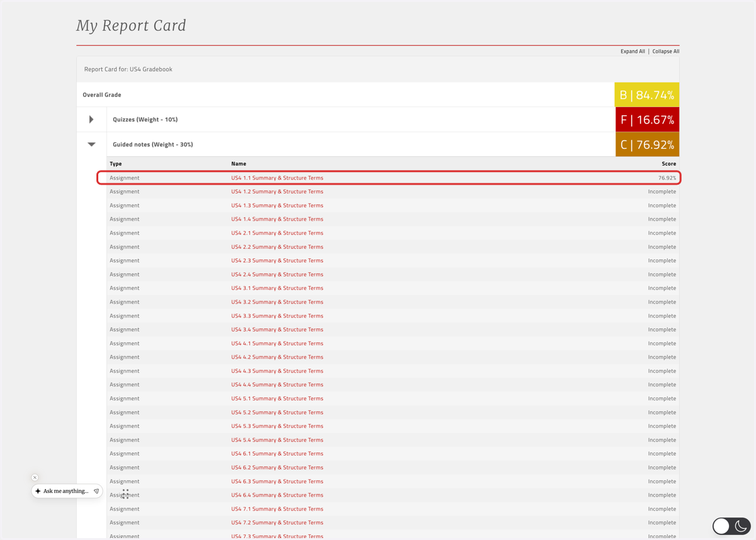Image resolution: width=756 pixels, height=540 pixels.
Task: Open US4 3.1 Summary & Structure Terms
Action: click(x=277, y=288)
